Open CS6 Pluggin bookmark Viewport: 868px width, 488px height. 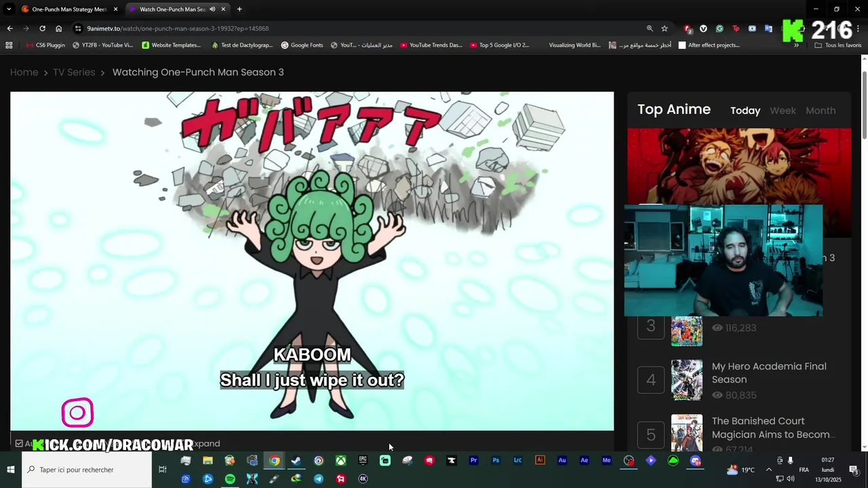45,45
